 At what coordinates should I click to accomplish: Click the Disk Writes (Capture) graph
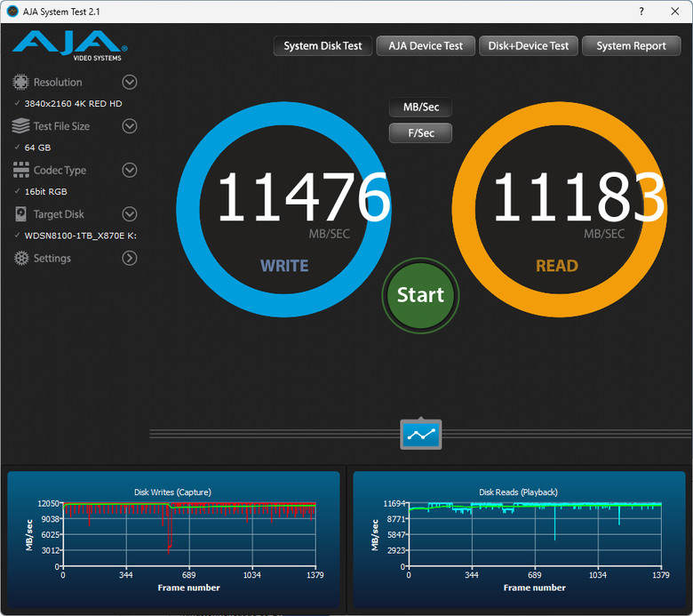173,539
